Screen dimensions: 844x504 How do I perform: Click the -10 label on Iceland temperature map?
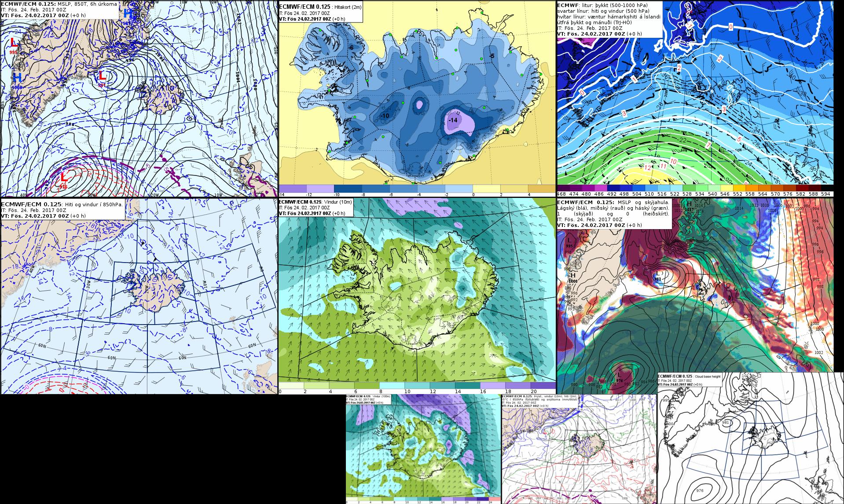tap(384, 115)
